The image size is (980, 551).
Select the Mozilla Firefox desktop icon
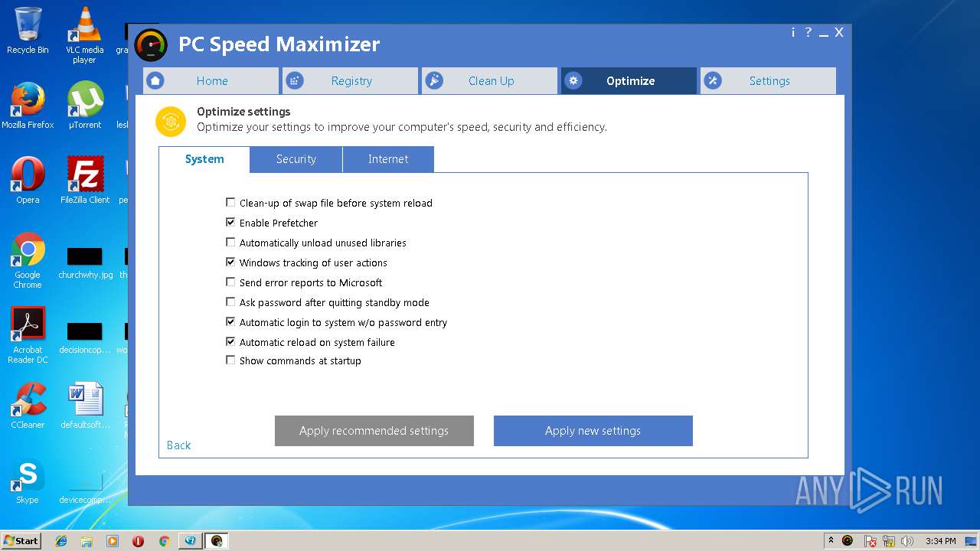click(x=28, y=106)
